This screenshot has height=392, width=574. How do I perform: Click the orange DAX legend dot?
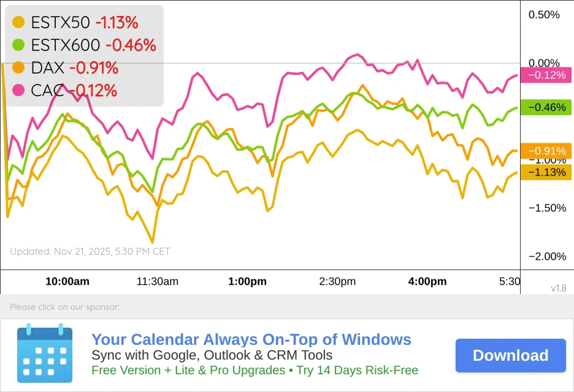pyautogui.click(x=18, y=68)
